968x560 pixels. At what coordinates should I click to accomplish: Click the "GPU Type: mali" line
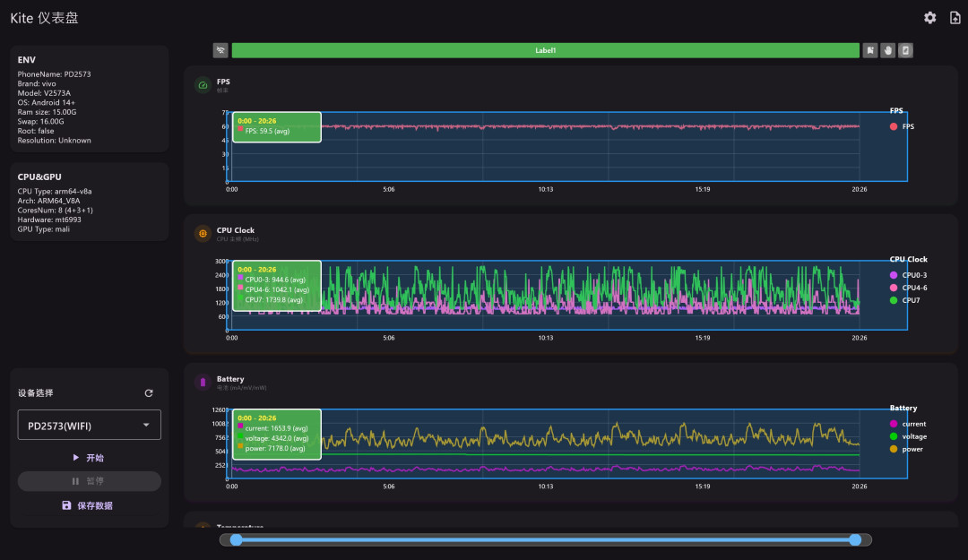(43, 229)
